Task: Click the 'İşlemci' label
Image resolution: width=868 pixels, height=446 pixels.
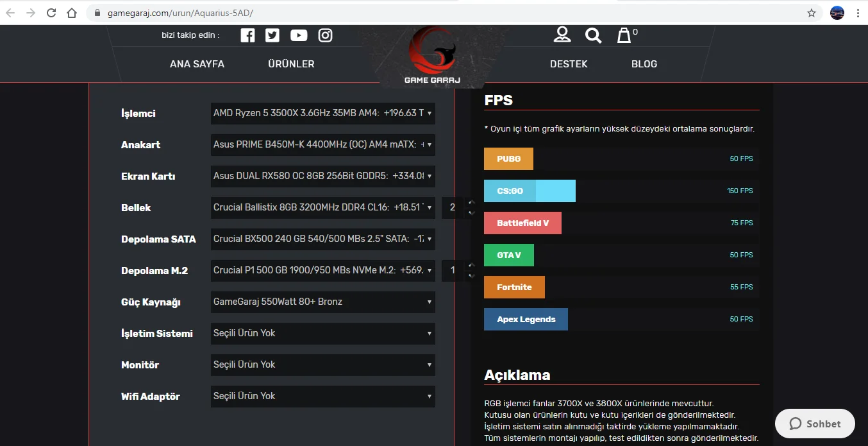Action: click(x=138, y=114)
